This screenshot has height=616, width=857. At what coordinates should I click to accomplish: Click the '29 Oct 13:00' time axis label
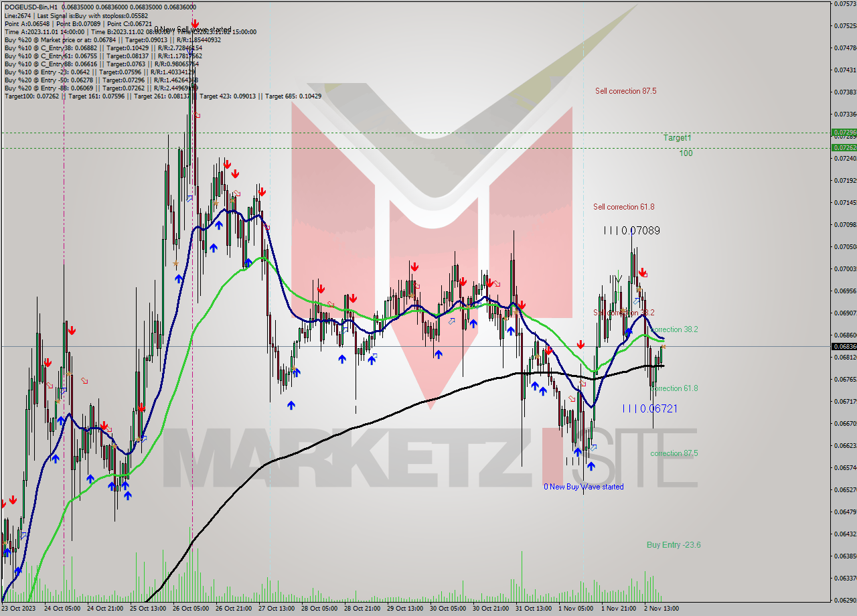coord(404,609)
